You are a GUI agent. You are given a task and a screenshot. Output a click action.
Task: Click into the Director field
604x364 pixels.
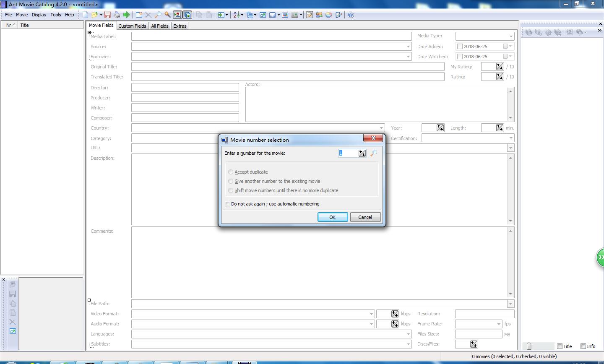tap(185, 88)
